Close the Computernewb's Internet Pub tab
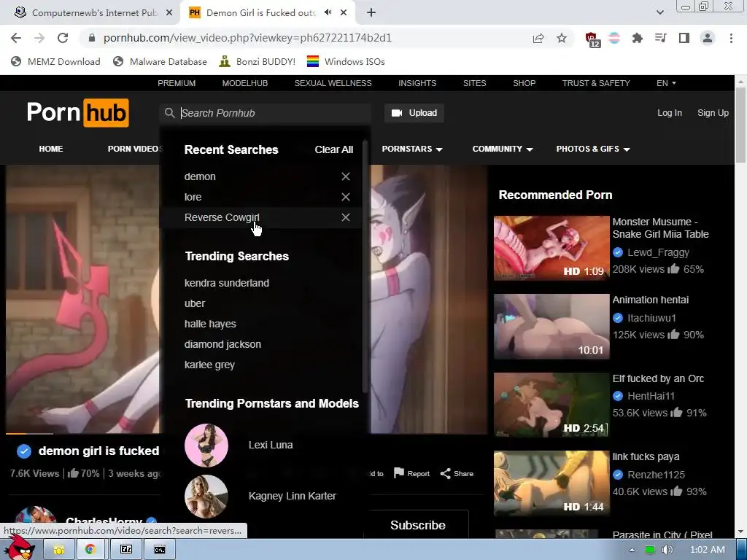Viewport: 747px width, 560px height. click(x=169, y=13)
